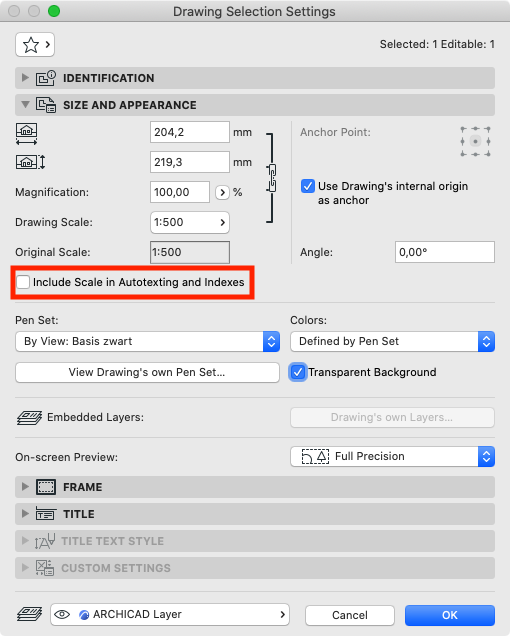Click the drawing height icon
Image resolution: width=510 pixels, height=636 pixels.
tap(30, 162)
